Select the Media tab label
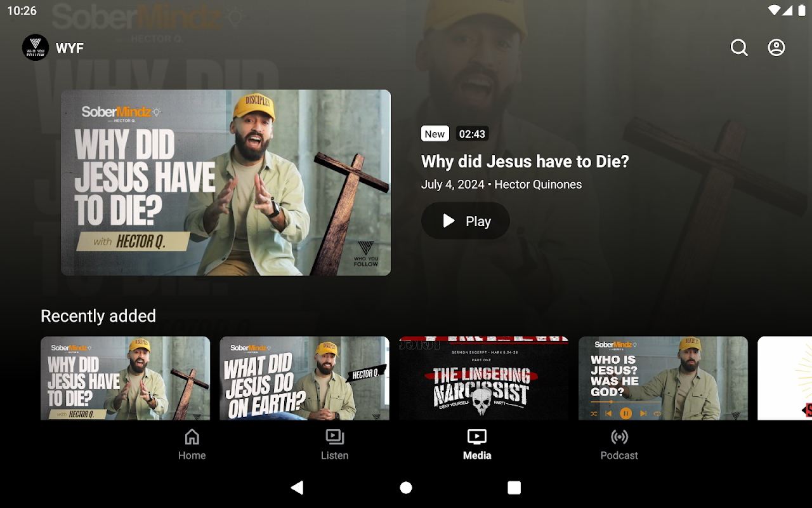The image size is (812, 508). tap(477, 455)
